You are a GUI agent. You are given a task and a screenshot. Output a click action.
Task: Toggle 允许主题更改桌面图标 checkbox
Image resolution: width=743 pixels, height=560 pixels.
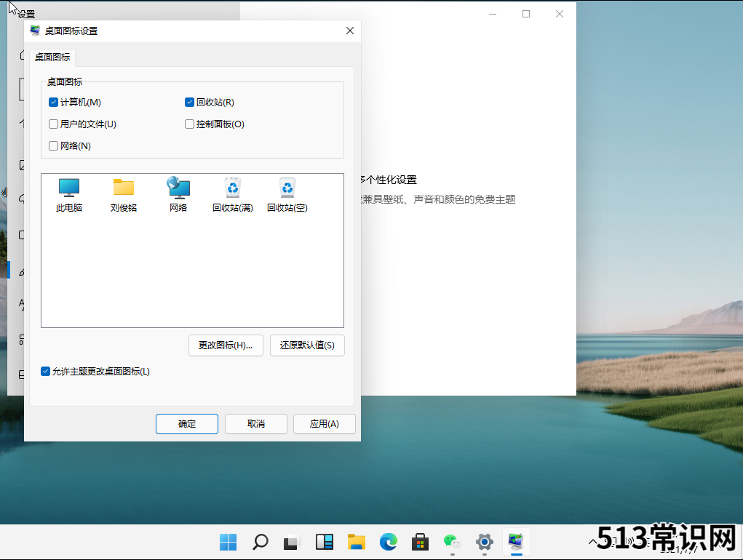pyautogui.click(x=46, y=372)
